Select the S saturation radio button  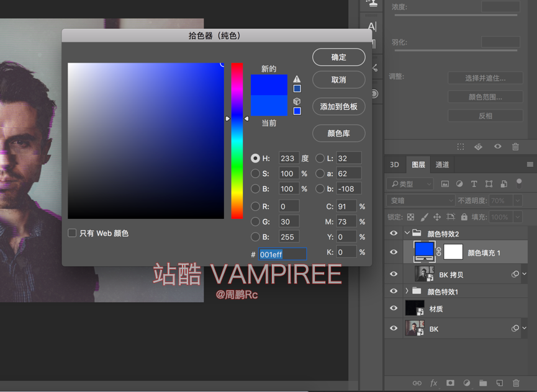[255, 174]
